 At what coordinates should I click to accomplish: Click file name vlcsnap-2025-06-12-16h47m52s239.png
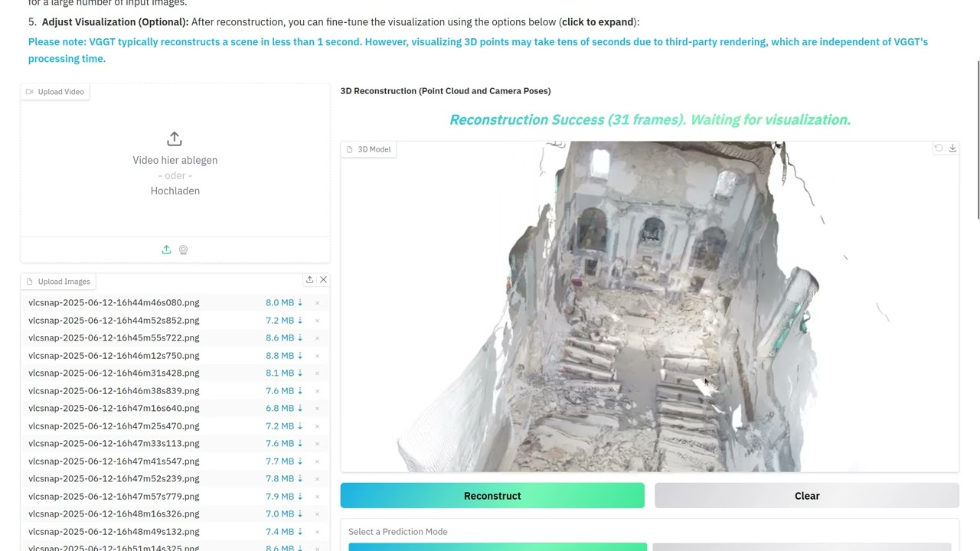click(x=114, y=478)
